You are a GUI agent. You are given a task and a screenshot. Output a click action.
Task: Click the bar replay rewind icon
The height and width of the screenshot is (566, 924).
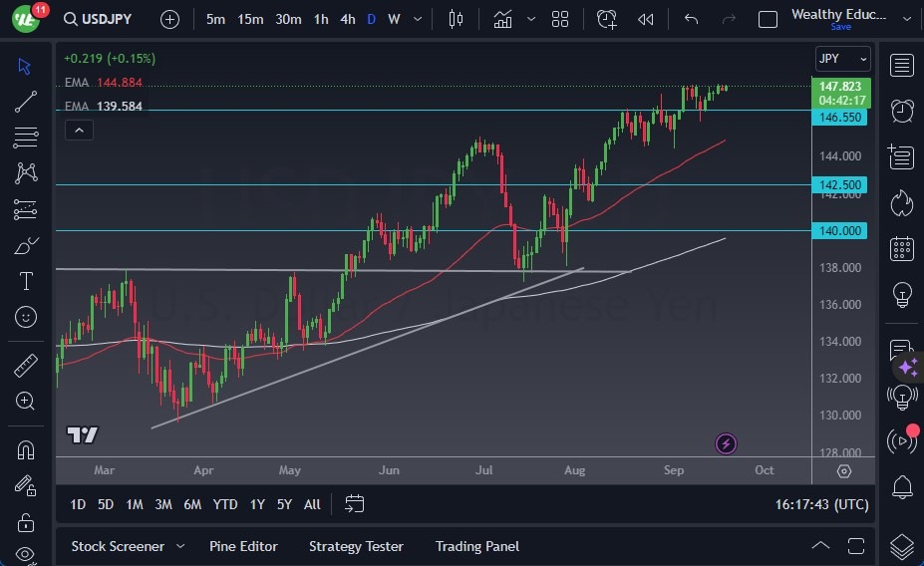click(x=646, y=19)
